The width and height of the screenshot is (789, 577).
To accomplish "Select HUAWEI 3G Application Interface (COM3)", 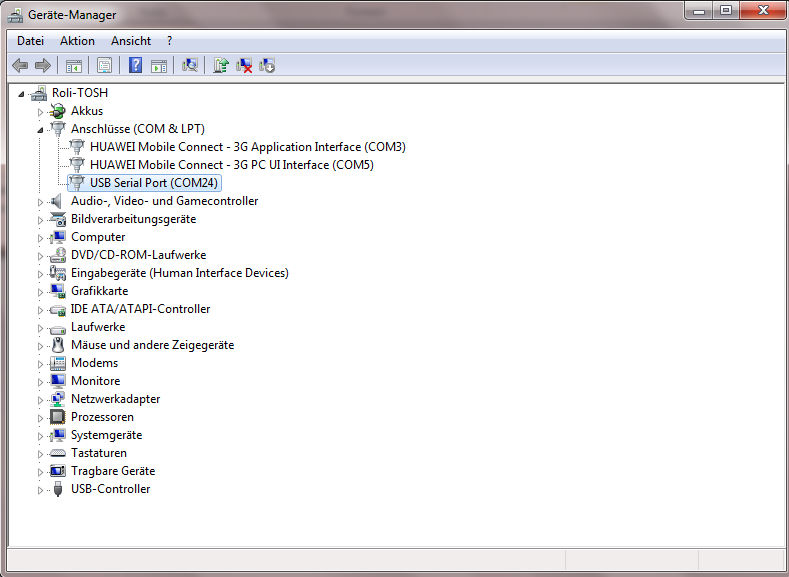I will click(248, 147).
